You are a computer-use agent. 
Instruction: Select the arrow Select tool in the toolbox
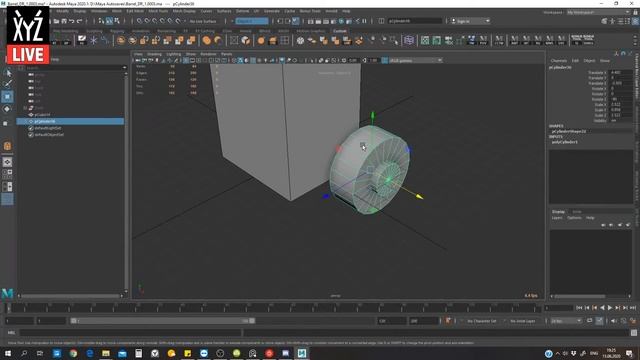8,73
